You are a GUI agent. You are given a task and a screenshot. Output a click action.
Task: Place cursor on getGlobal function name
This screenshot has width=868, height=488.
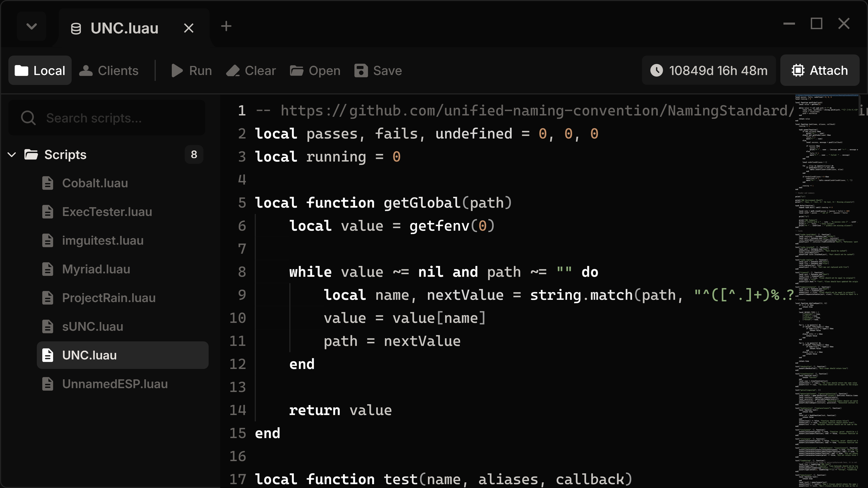[x=422, y=203]
